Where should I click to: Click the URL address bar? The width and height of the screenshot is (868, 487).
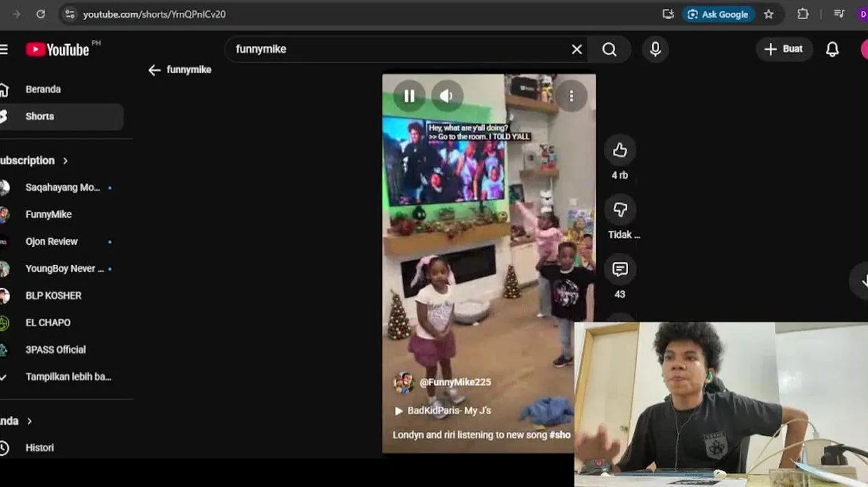tap(365, 14)
